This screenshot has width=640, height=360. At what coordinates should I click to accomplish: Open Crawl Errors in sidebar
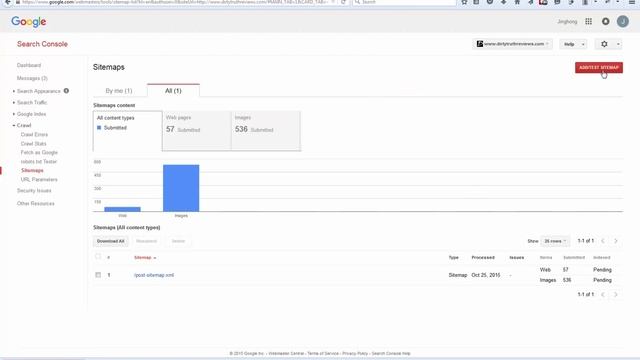[x=34, y=134]
